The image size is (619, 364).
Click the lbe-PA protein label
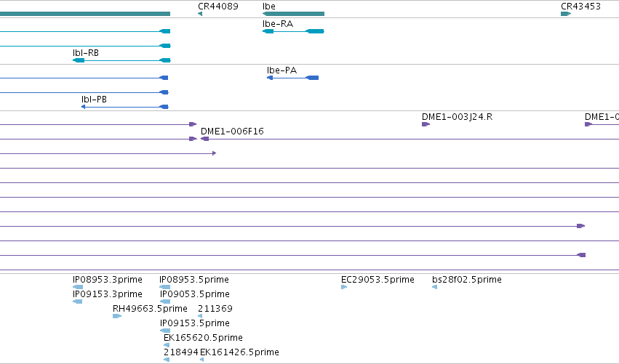tap(282, 70)
